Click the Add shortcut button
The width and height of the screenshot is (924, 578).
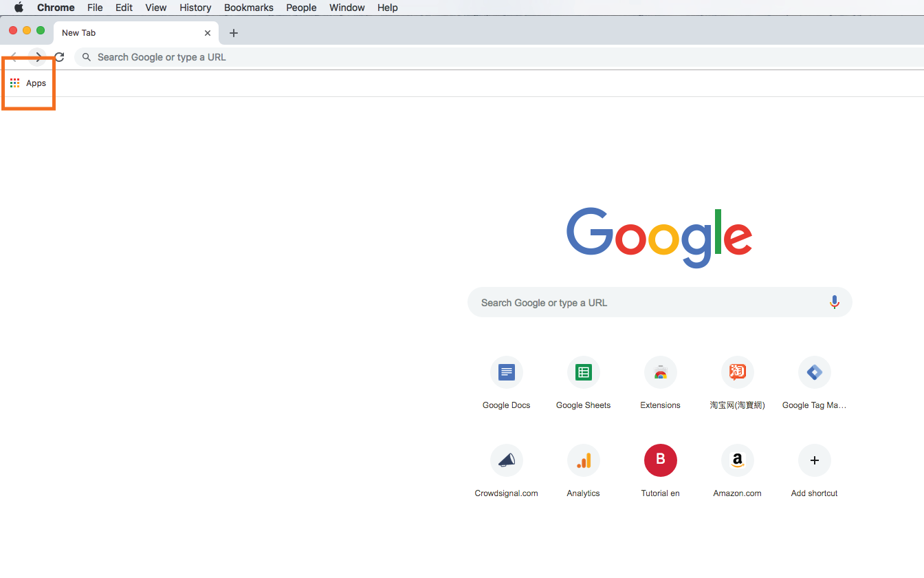click(x=815, y=461)
